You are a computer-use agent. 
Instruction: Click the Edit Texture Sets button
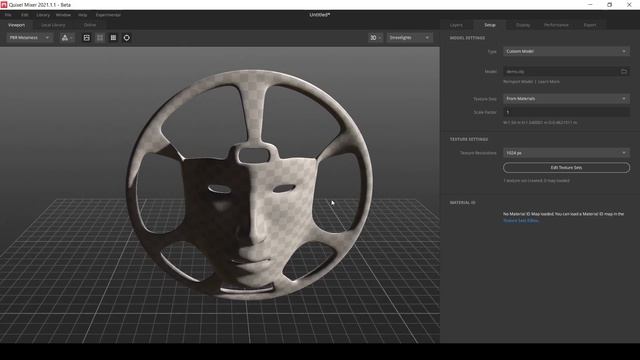pyautogui.click(x=566, y=168)
